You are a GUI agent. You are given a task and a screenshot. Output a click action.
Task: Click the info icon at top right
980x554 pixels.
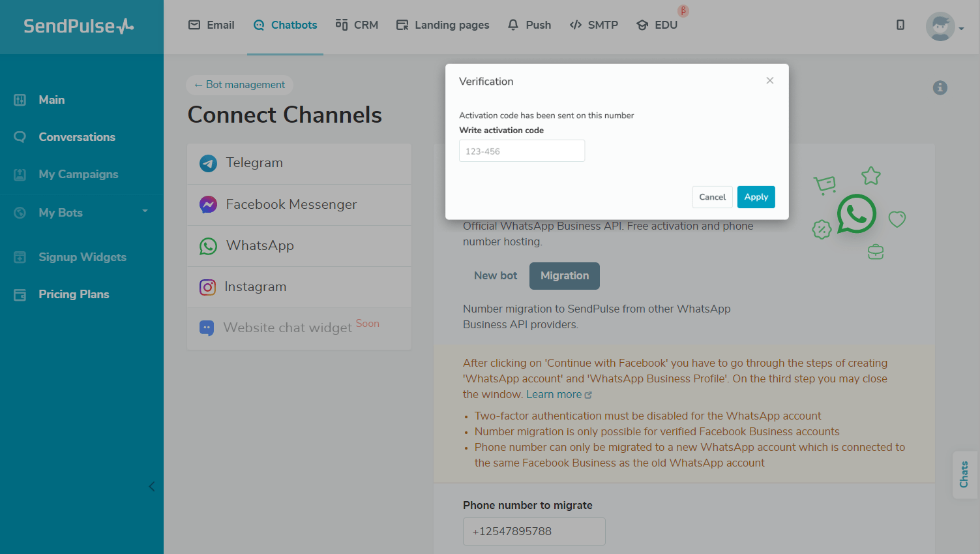tap(940, 87)
